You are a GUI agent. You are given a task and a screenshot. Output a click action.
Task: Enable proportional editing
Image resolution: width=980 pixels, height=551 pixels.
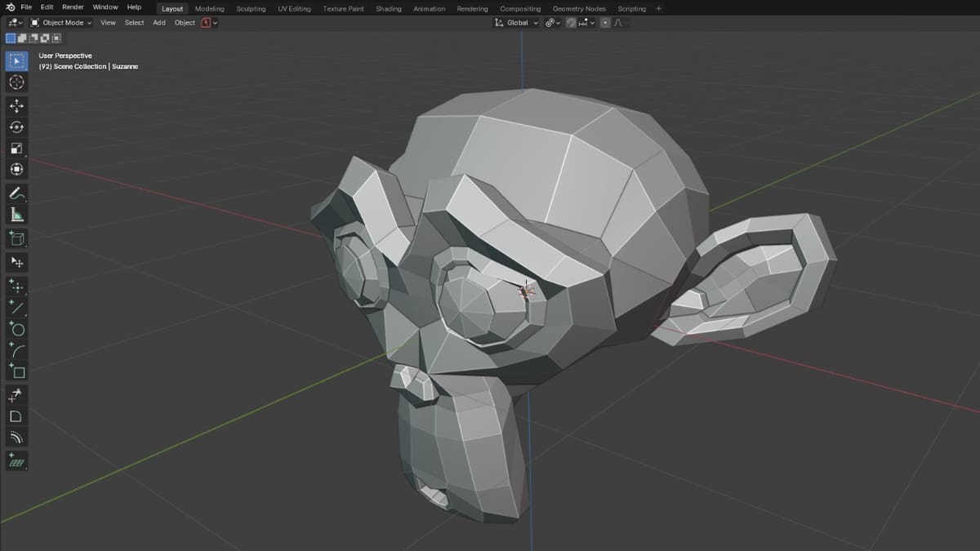tap(604, 22)
